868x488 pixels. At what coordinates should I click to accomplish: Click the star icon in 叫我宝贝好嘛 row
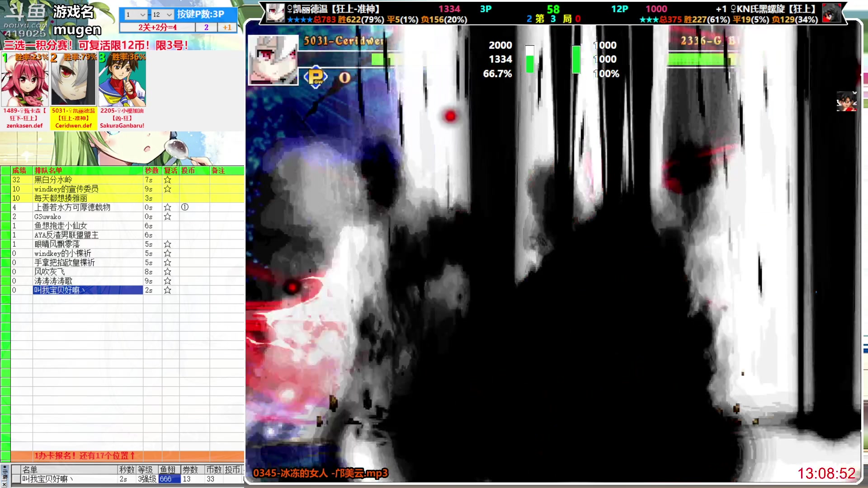coord(167,290)
